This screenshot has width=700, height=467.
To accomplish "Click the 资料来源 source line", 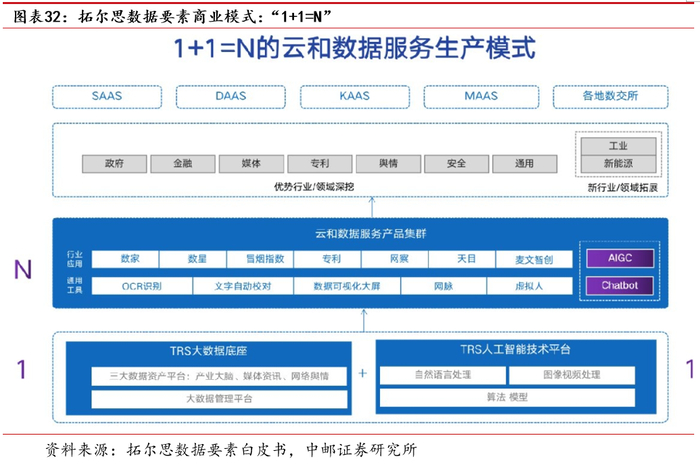I will [x=231, y=450].
